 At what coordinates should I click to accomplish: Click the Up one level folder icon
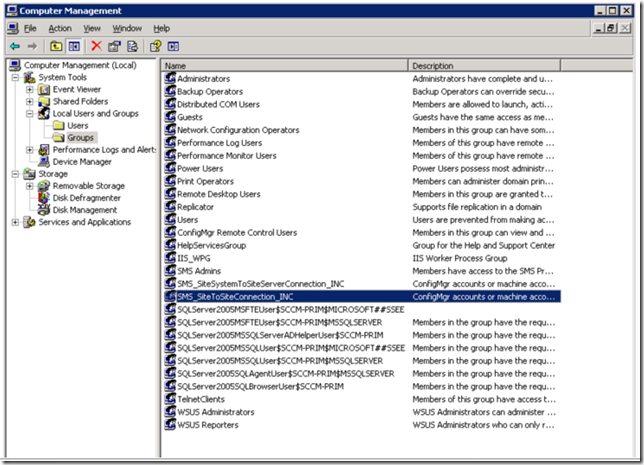pos(56,46)
